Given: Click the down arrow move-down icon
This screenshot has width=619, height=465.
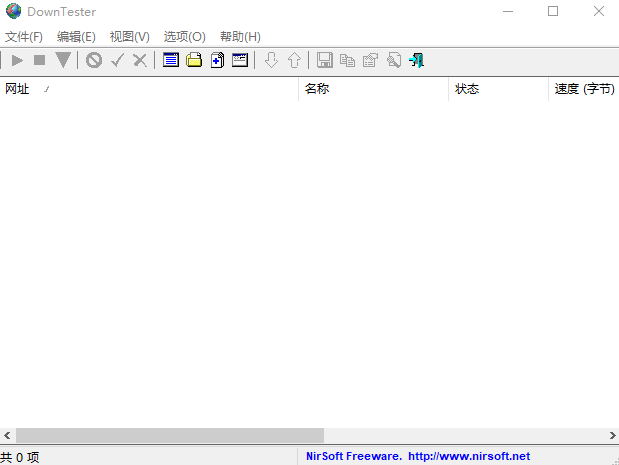Looking at the screenshot, I should [271, 61].
